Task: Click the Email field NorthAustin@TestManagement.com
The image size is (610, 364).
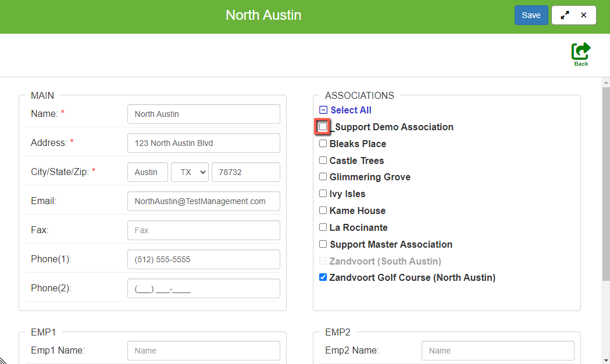Action: 204,201
